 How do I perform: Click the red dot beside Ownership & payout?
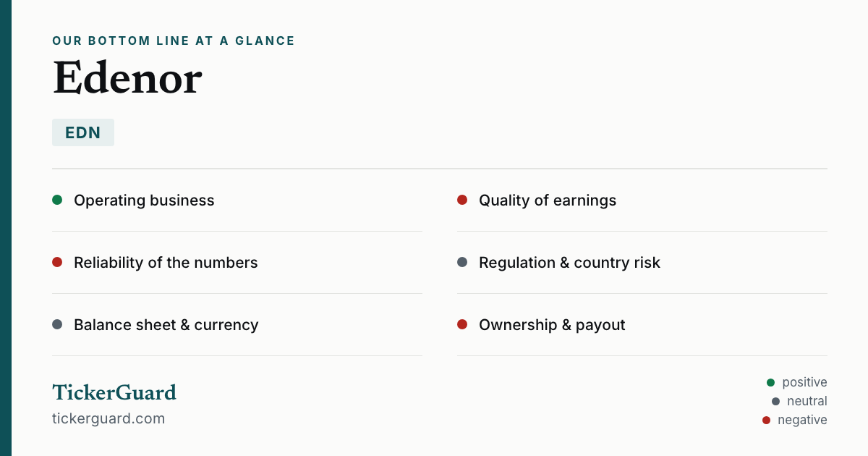(462, 324)
